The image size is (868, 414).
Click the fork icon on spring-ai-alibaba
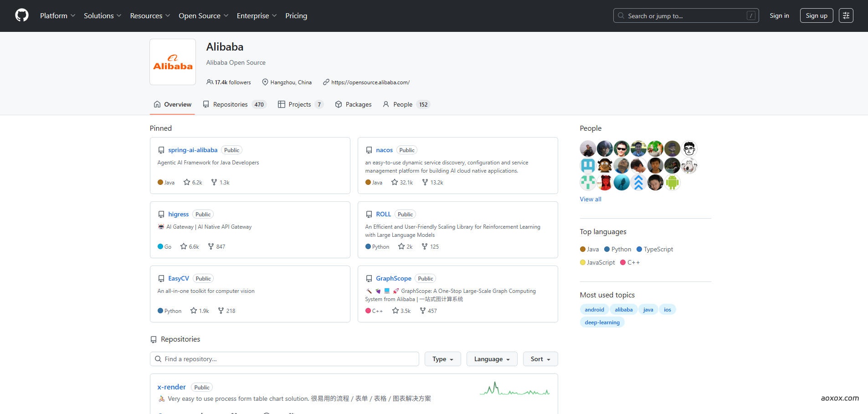(x=214, y=182)
